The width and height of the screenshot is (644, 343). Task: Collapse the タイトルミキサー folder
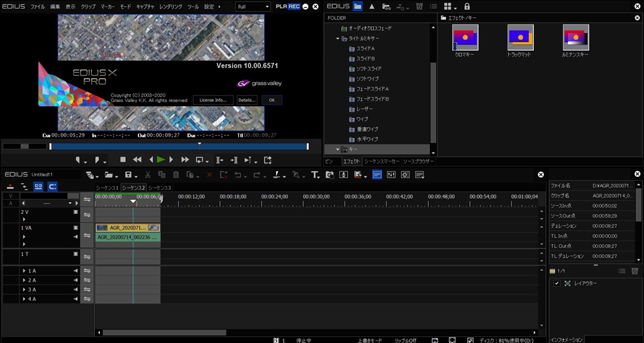point(338,38)
